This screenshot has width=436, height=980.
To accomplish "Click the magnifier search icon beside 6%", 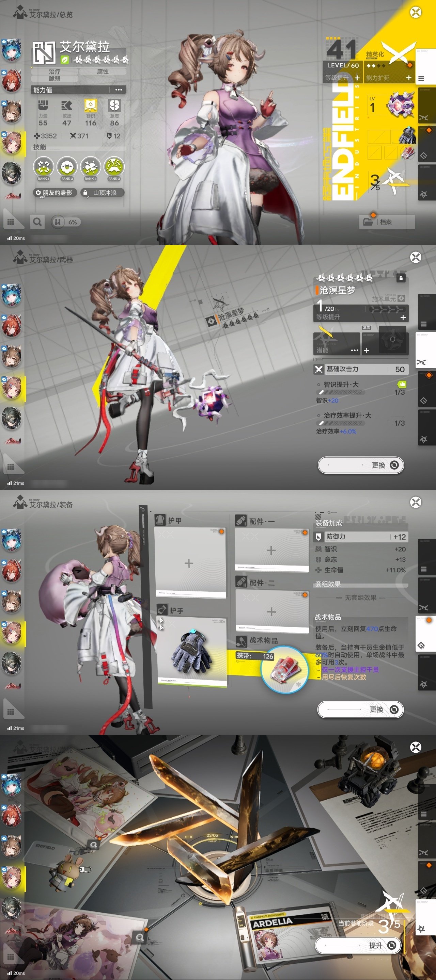I will (37, 222).
